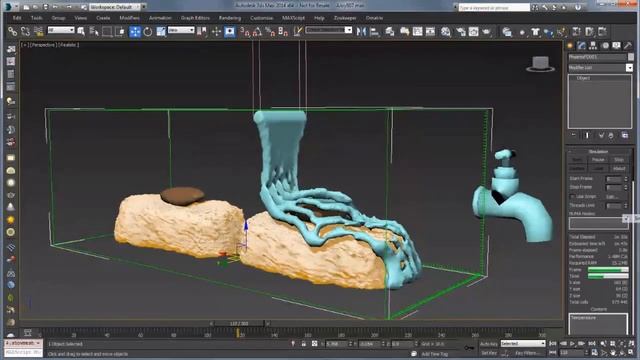Open reference coordinate system dropdown
Viewport: 640px width, 360px height.
pos(181,30)
